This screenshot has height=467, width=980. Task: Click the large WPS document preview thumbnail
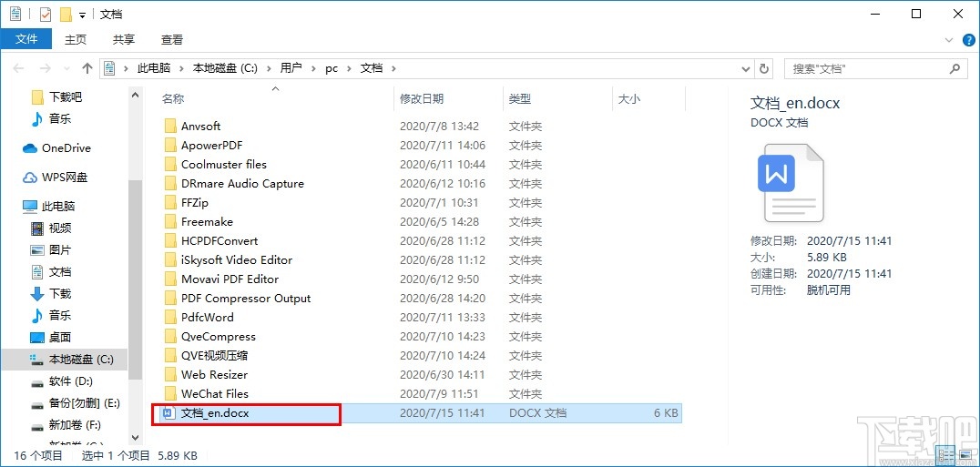(791, 183)
